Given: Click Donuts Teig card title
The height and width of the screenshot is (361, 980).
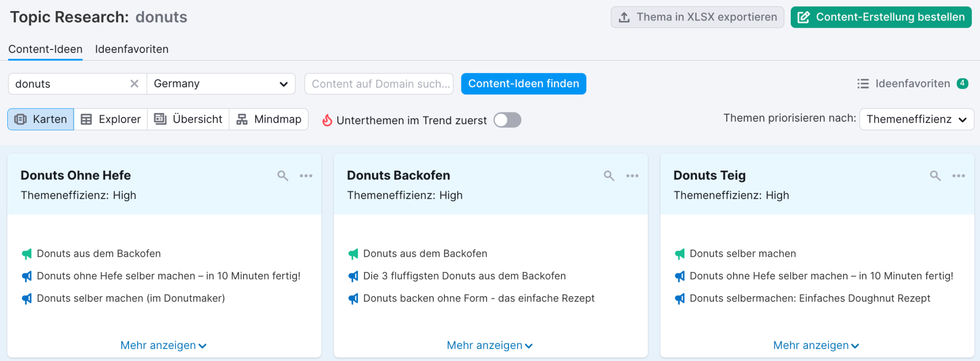Looking at the screenshot, I should [710, 175].
